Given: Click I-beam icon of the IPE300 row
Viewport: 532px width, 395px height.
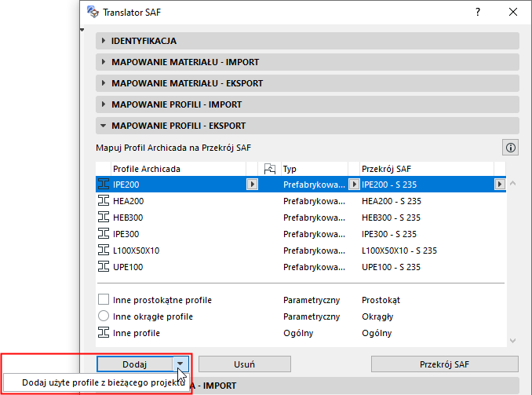Looking at the screenshot, I should pos(104,234).
